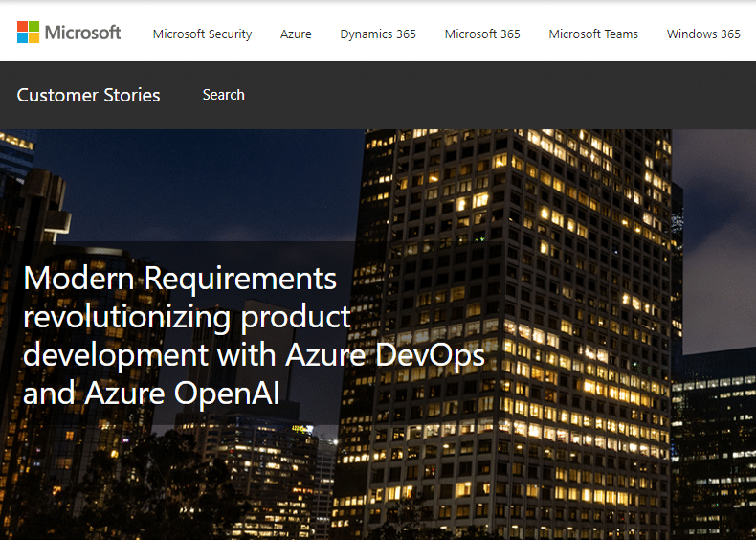The height and width of the screenshot is (540, 756).
Task: Open Dynamics 365 navigation link
Action: coord(377,34)
